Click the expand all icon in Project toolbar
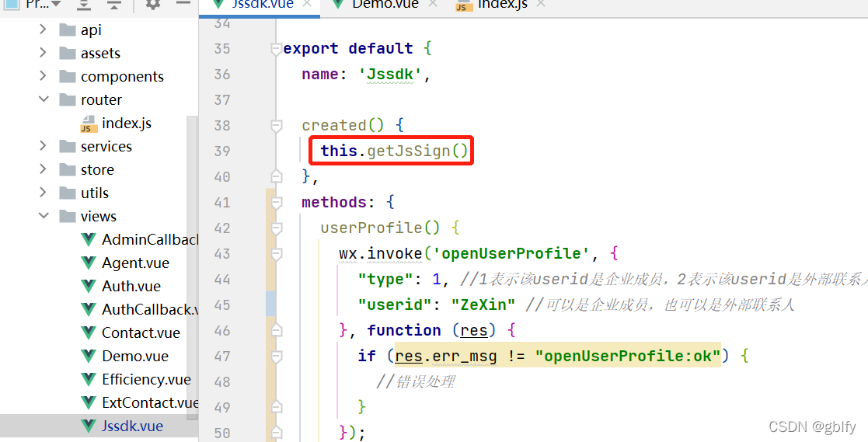 tap(84, 5)
